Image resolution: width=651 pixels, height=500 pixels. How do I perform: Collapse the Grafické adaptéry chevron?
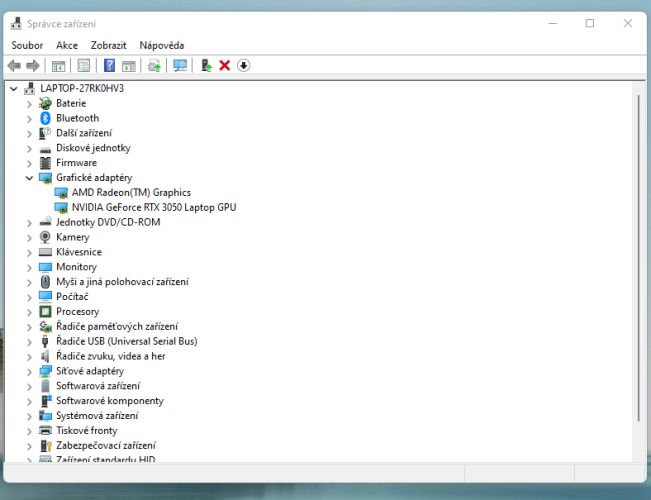tap(29, 178)
